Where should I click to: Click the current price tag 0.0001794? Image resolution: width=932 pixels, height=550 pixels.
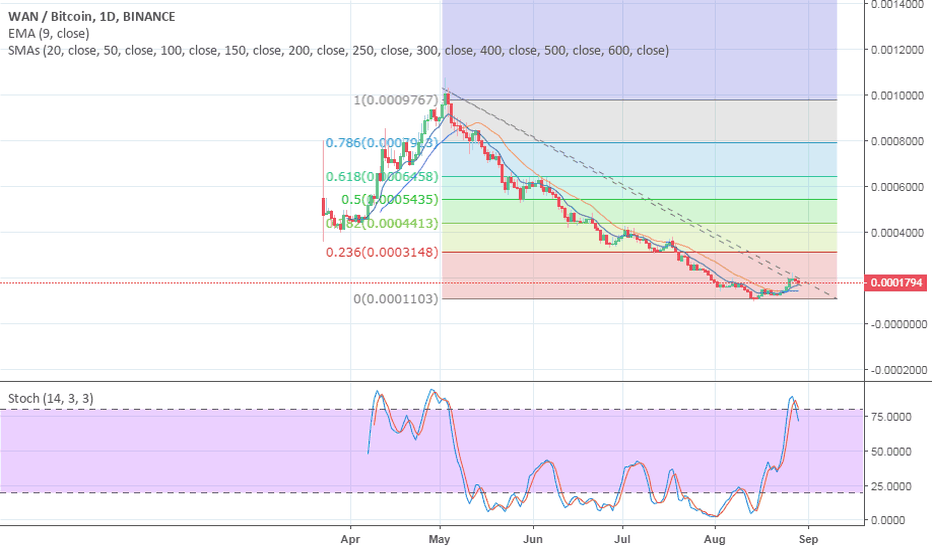pos(896,282)
